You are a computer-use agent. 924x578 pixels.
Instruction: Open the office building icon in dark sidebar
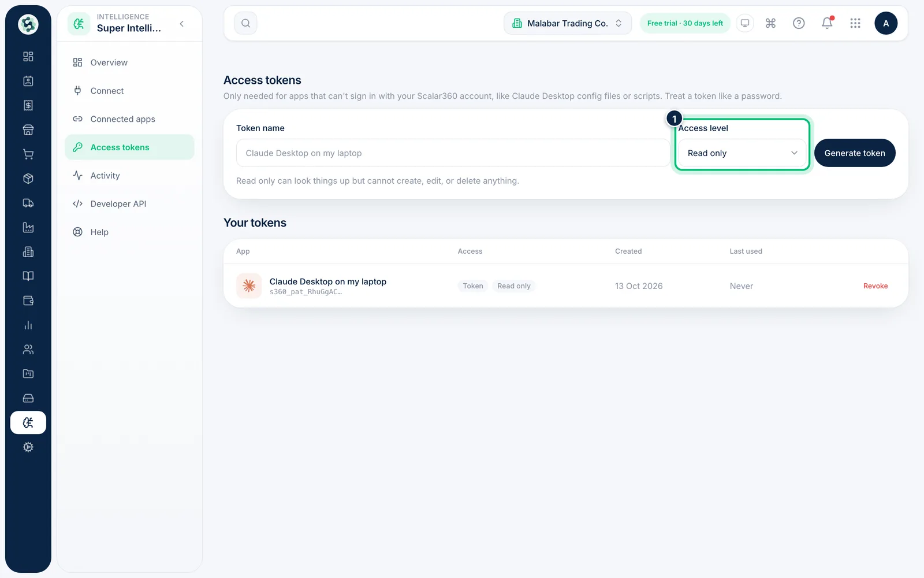coord(28,252)
